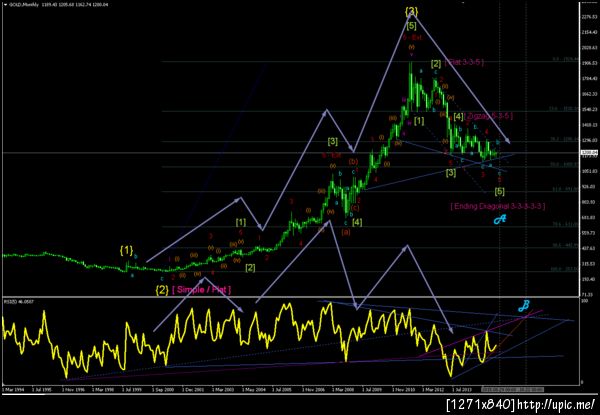Click the 1 Dec 2001 date label
The width and height of the screenshot is (600, 415).
click(193, 389)
